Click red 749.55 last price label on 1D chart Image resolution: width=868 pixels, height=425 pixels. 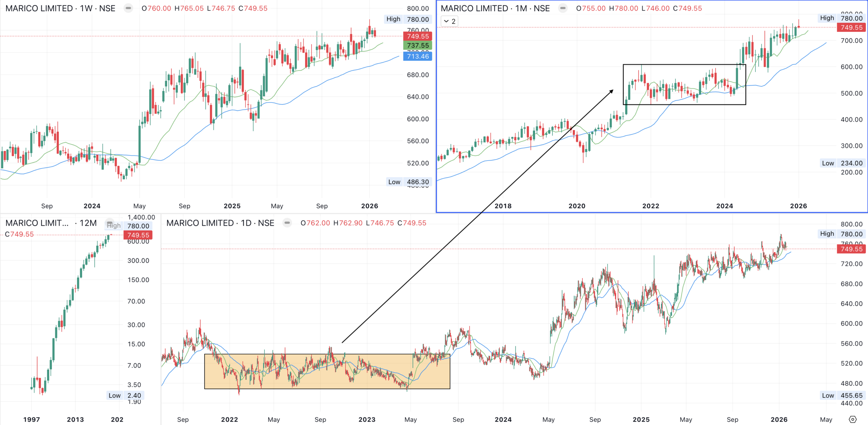point(851,249)
